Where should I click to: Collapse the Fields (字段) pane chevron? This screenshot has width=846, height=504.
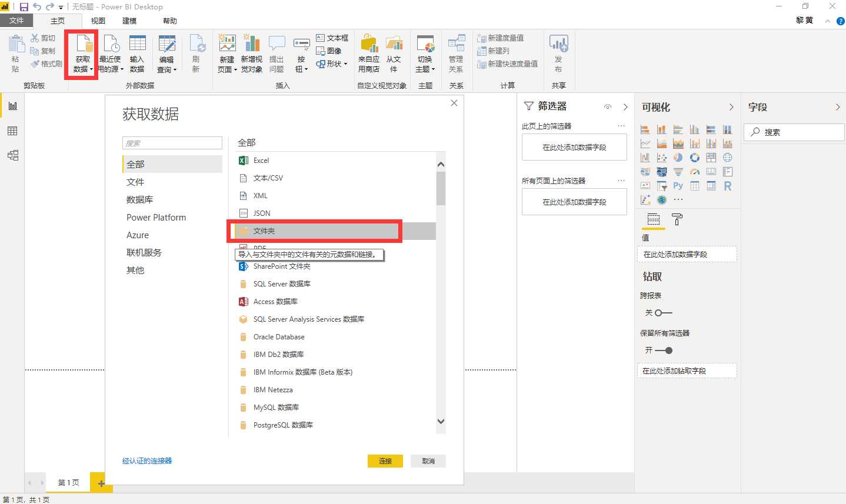(838, 107)
